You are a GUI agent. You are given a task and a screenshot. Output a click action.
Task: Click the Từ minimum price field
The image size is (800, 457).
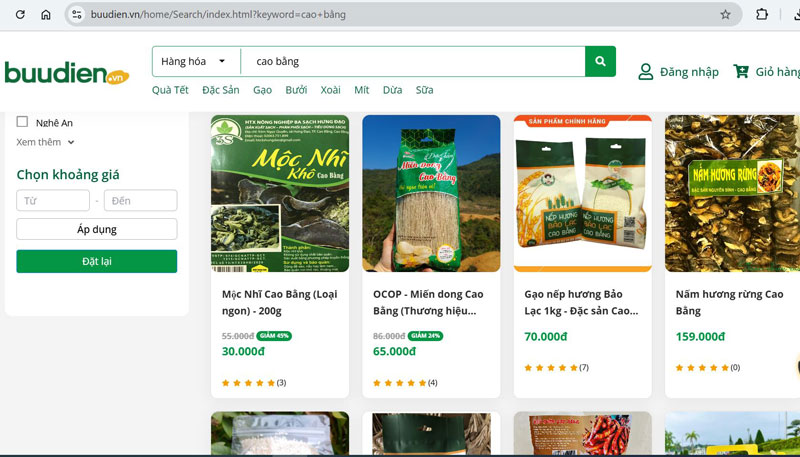tap(53, 201)
